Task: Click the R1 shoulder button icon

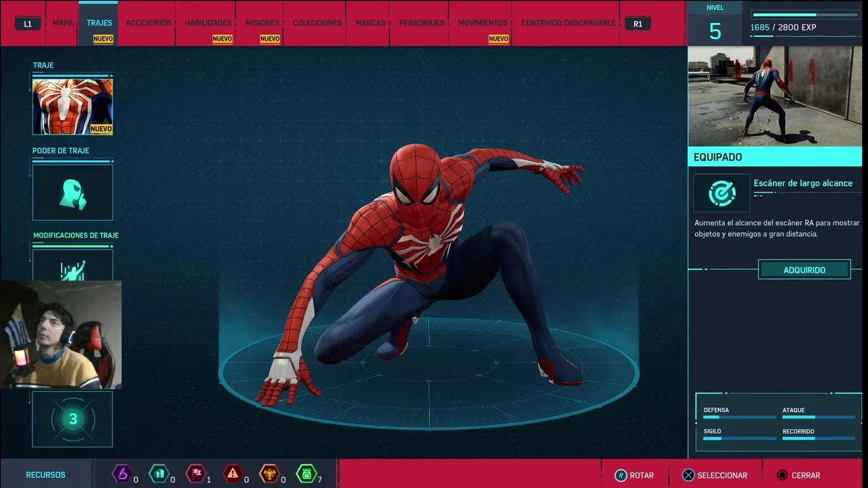Action: (x=637, y=24)
